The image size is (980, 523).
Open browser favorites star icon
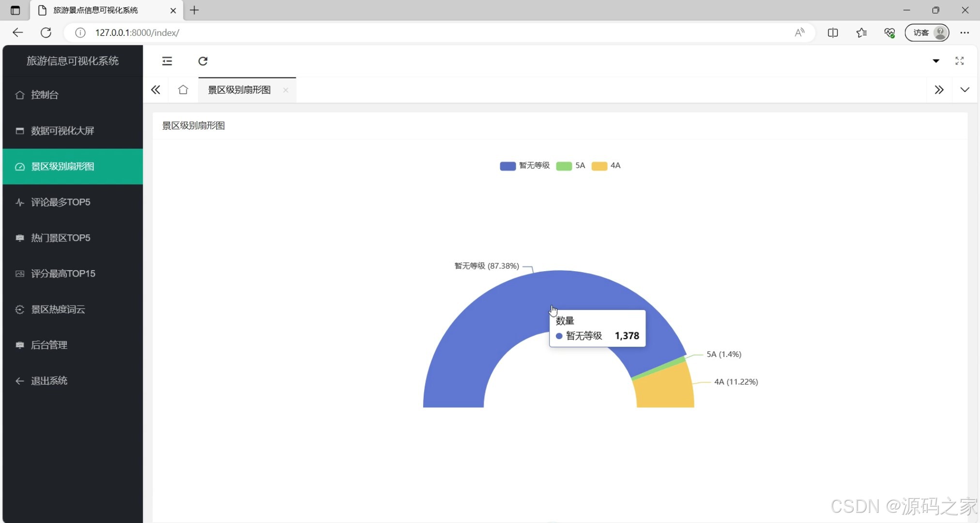coord(861,32)
